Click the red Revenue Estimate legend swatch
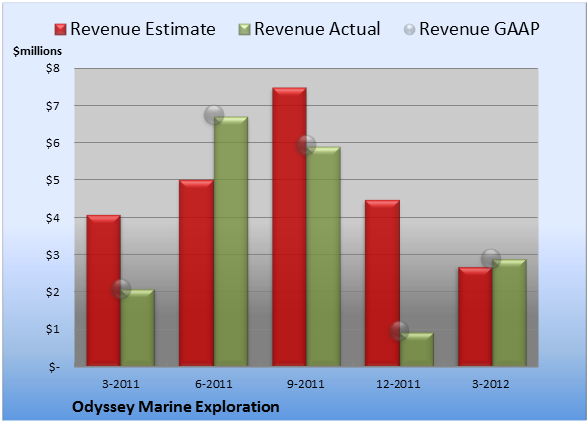Viewport: 588px width, 422px height. click(60, 30)
